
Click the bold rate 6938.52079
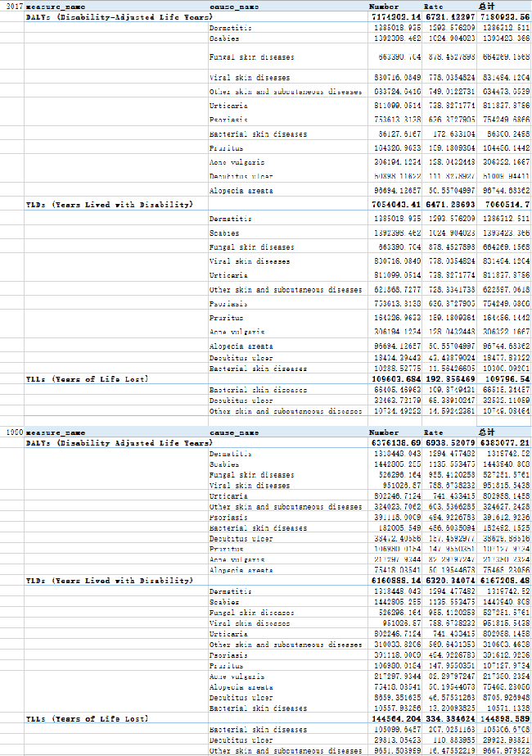tap(450, 442)
